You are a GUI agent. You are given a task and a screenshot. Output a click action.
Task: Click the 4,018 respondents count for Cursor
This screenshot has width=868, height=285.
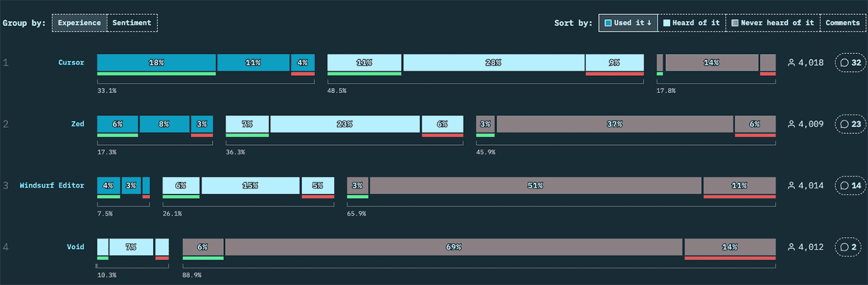coord(811,63)
